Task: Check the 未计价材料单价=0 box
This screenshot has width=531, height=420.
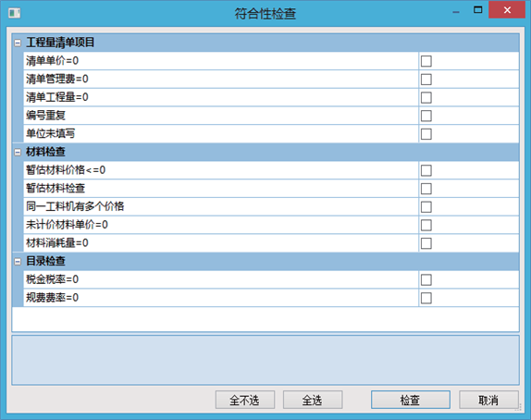Action: (x=426, y=225)
